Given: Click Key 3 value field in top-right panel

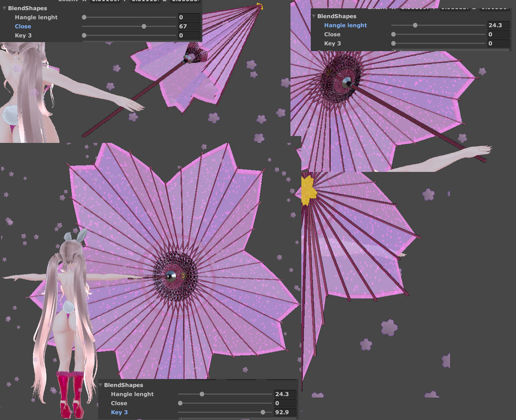Looking at the screenshot, I should 498,44.
